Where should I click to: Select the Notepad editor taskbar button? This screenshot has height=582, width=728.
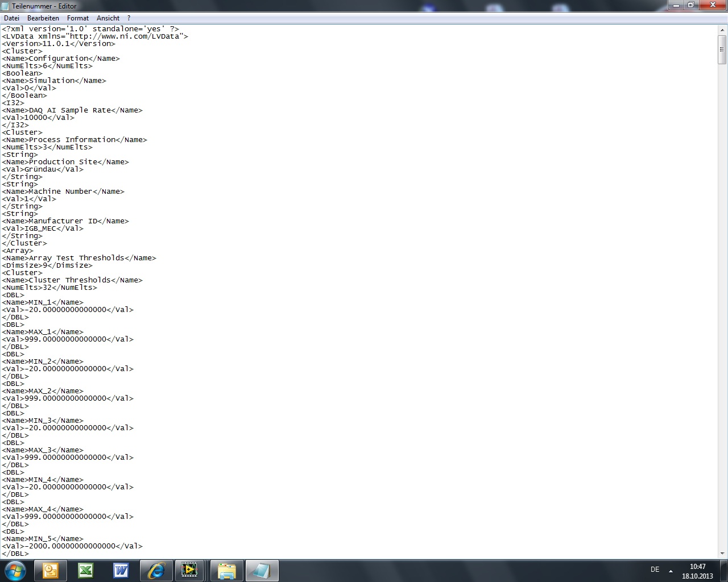262,571
